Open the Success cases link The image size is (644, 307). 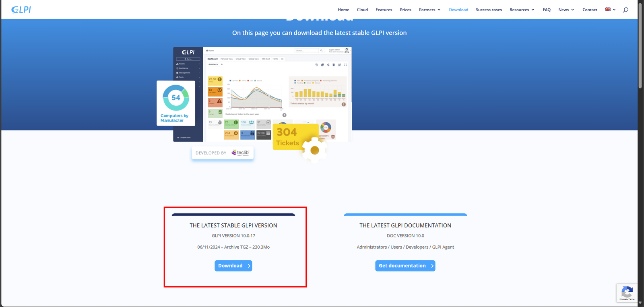(x=489, y=10)
